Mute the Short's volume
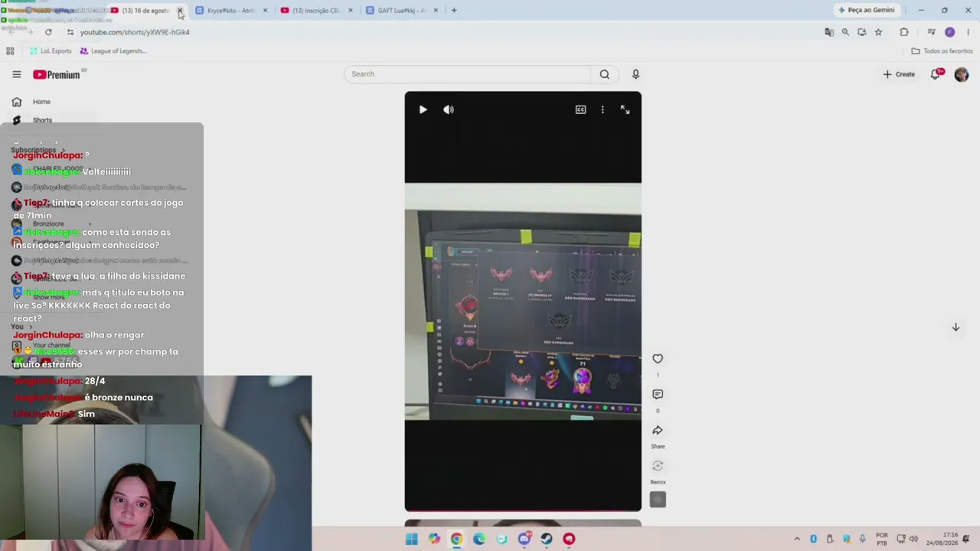 449,109
